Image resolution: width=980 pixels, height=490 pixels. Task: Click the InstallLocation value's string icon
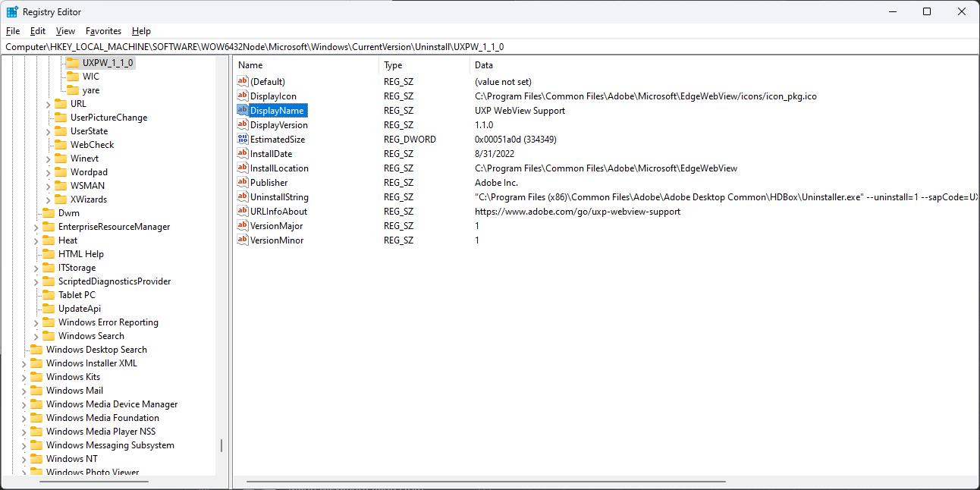pos(243,168)
